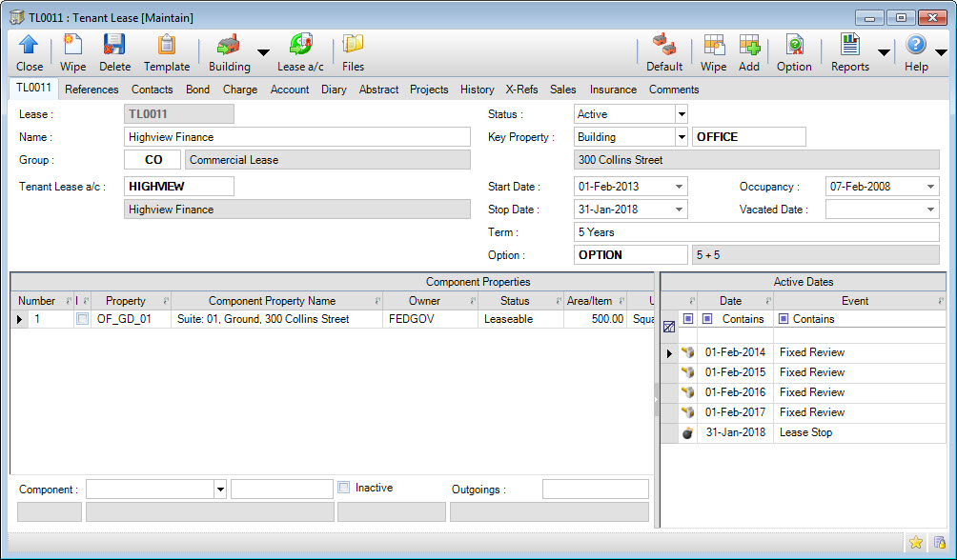
Task: Expand the Building toolbar dropdown arrow
Action: [263, 52]
